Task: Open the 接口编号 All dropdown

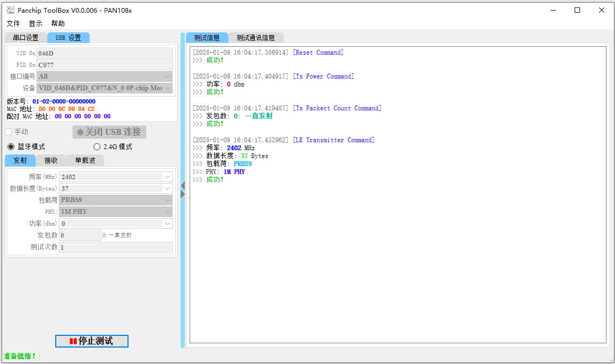Action: (104, 76)
